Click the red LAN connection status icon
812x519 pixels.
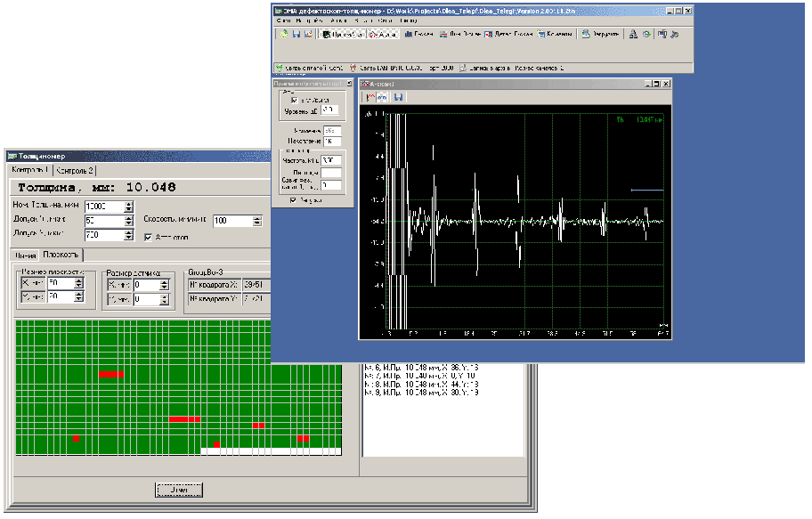click(x=353, y=68)
